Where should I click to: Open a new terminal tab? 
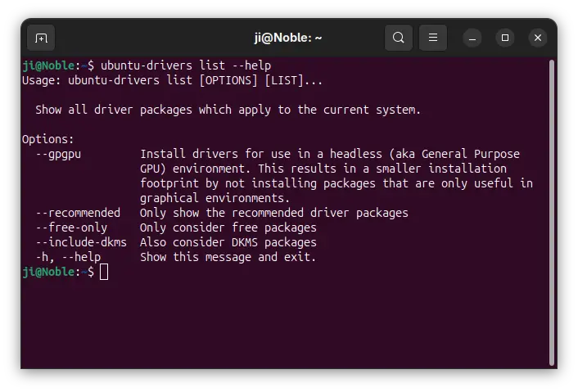point(41,38)
